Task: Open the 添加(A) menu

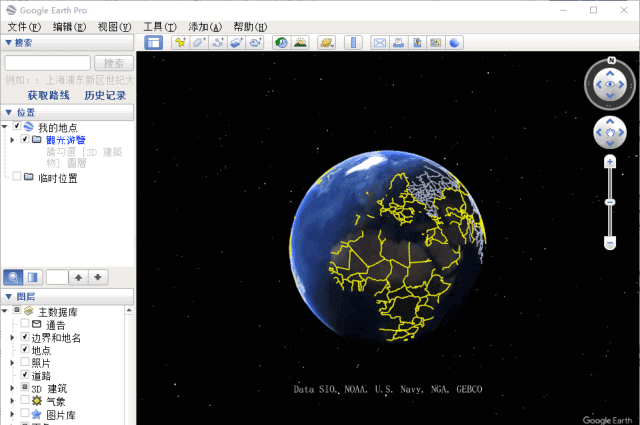Action: click(x=205, y=27)
